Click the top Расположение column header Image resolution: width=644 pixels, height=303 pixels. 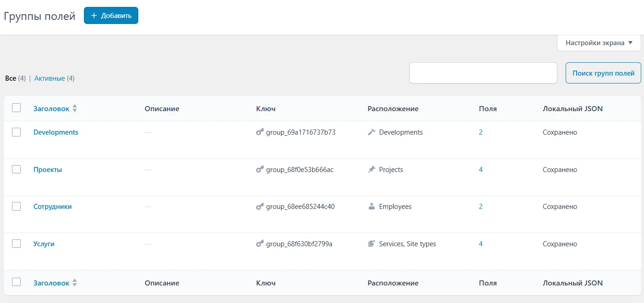393,109
